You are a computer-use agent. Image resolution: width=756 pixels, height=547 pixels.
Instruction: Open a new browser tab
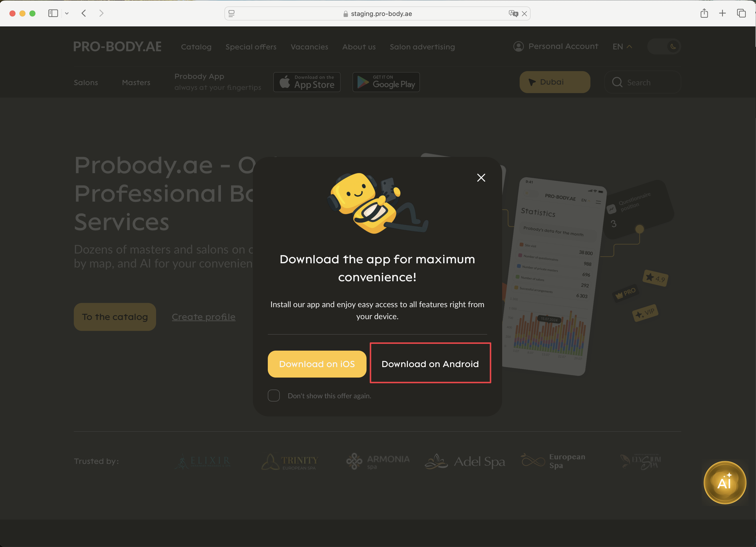click(722, 13)
